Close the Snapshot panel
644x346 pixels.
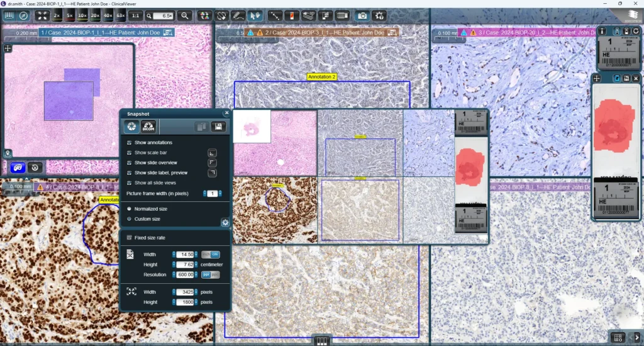[x=226, y=113]
